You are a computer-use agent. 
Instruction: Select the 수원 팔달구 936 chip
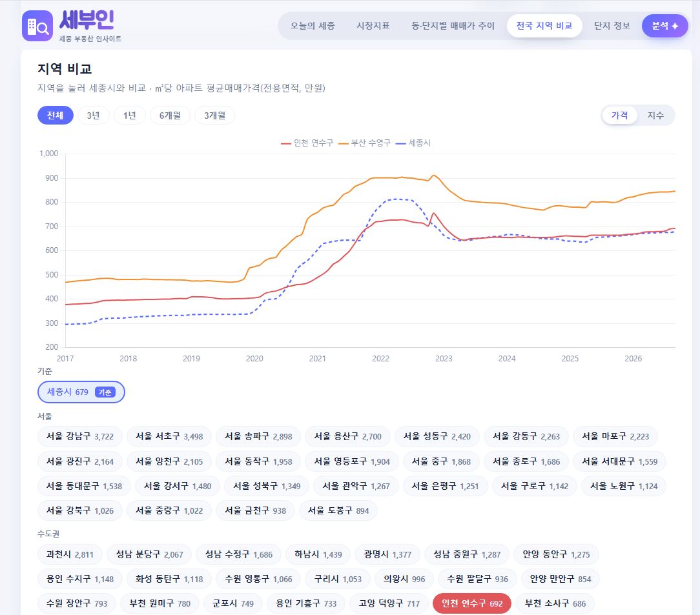478,580
